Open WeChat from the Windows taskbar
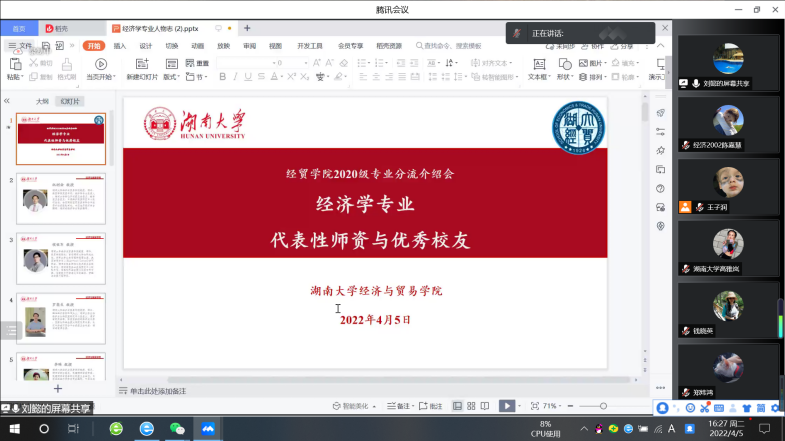785x441 pixels. pos(177,428)
